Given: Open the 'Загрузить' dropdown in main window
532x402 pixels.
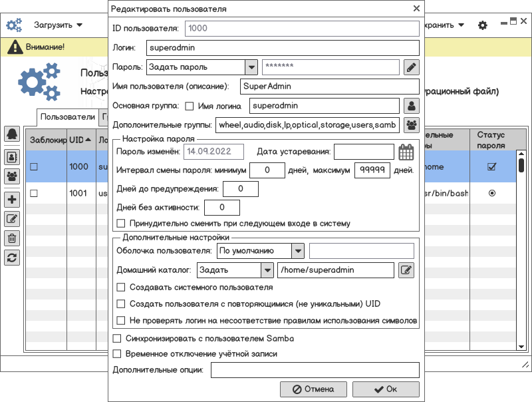Looking at the screenshot, I should click(x=58, y=25).
